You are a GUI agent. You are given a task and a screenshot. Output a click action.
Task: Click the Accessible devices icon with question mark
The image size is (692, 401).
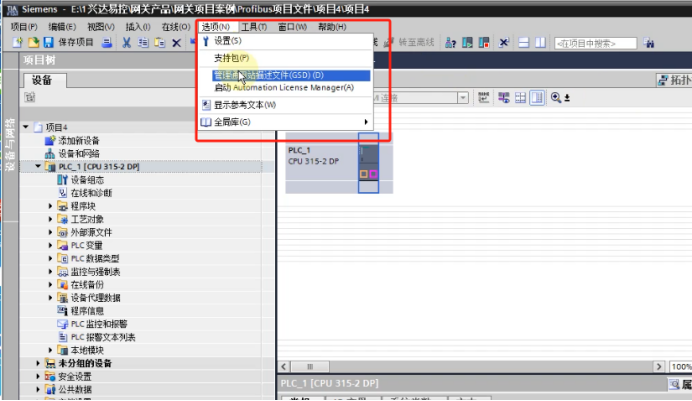(450, 43)
